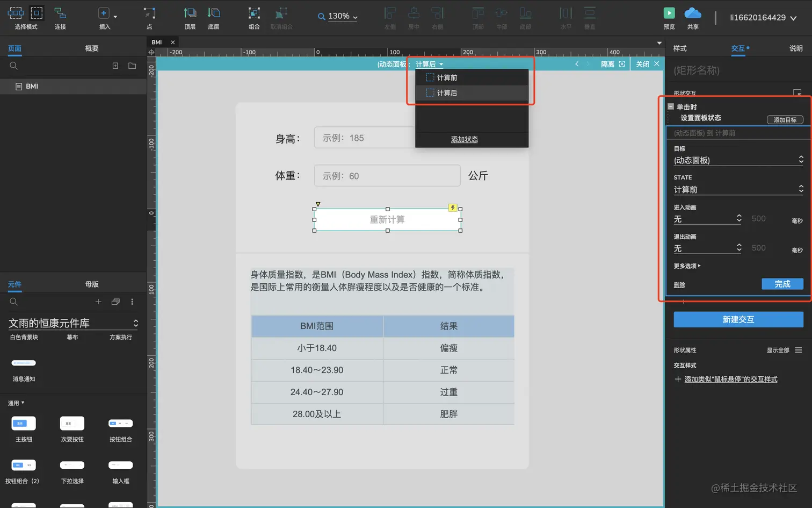Select the 计算后 state in the list

[x=472, y=93]
